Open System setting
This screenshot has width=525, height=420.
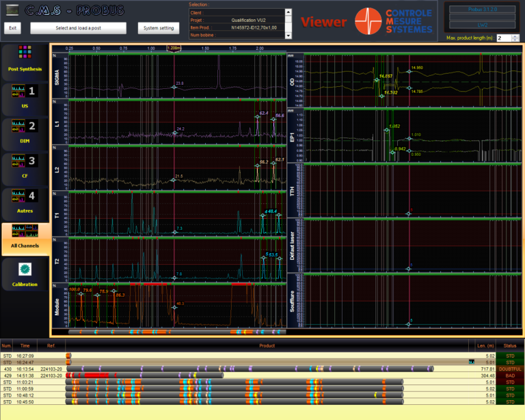159,28
